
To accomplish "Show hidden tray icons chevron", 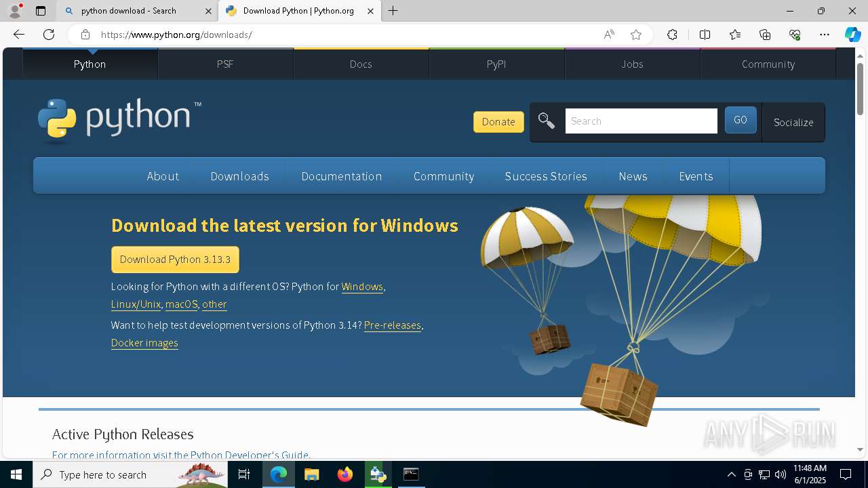I will [731, 474].
